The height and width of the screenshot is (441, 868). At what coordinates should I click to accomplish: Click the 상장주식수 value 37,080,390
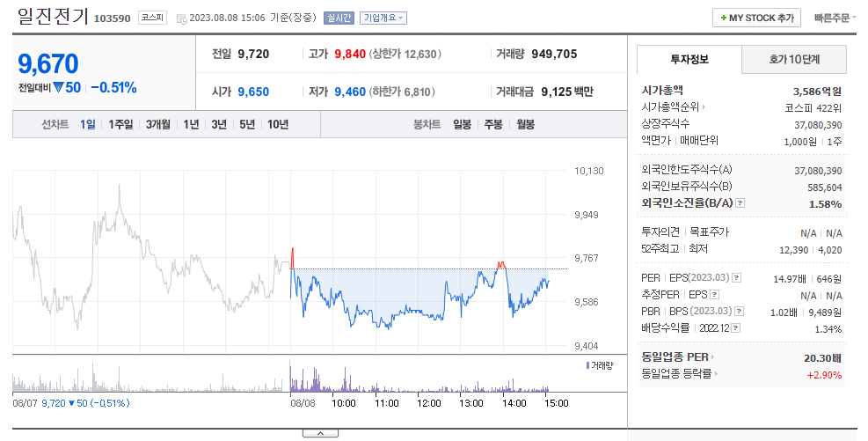pyautogui.click(x=818, y=125)
